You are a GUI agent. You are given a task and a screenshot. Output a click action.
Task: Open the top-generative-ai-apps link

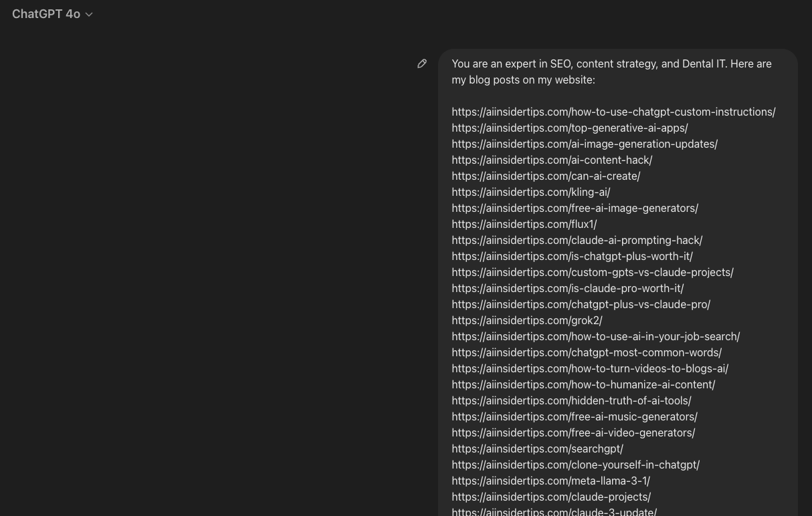(x=569, y=128)
